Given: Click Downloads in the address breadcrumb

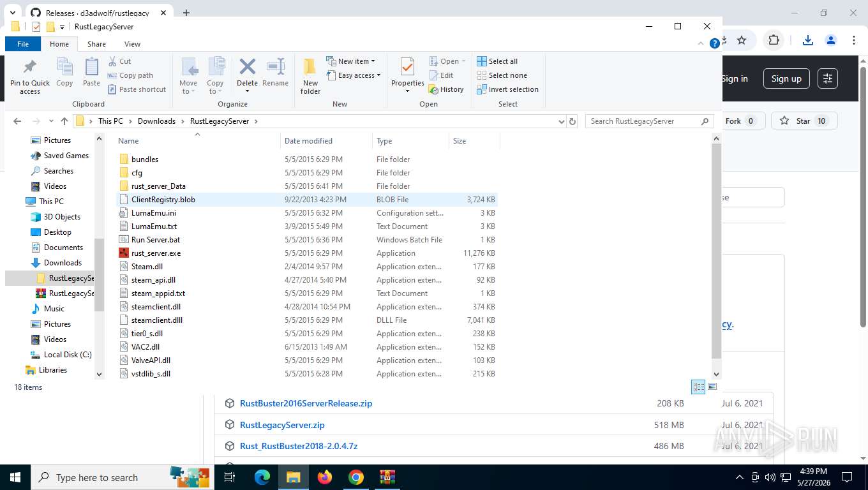Looking at the screenshot, I should pyautogui.click(x=156, y=121).
